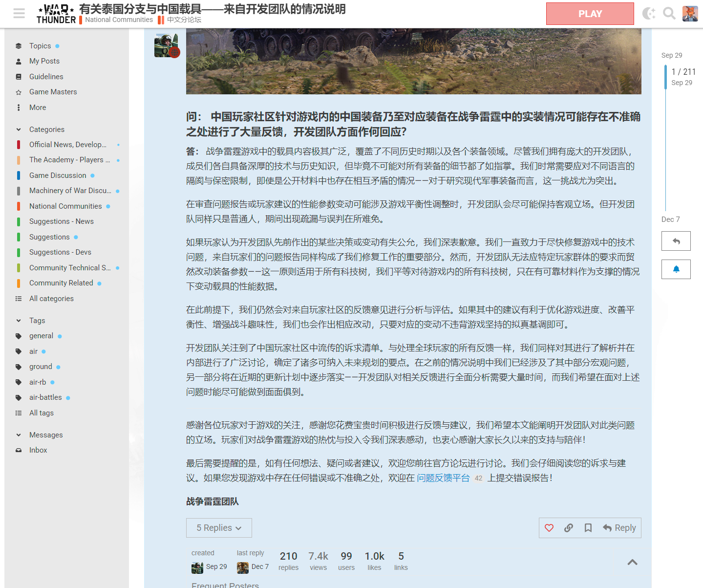Expand the 5 Replies dropdown
This screenshot has width=703, height=588.
tap(219, 528)
